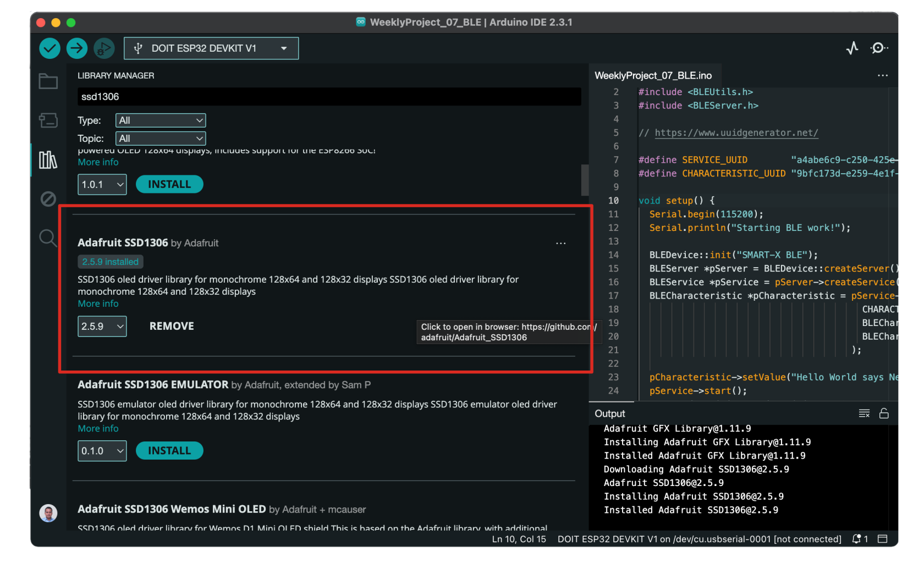
Task: Select the Library Manager sidebar icon
Action: click(x=48, y=160)
